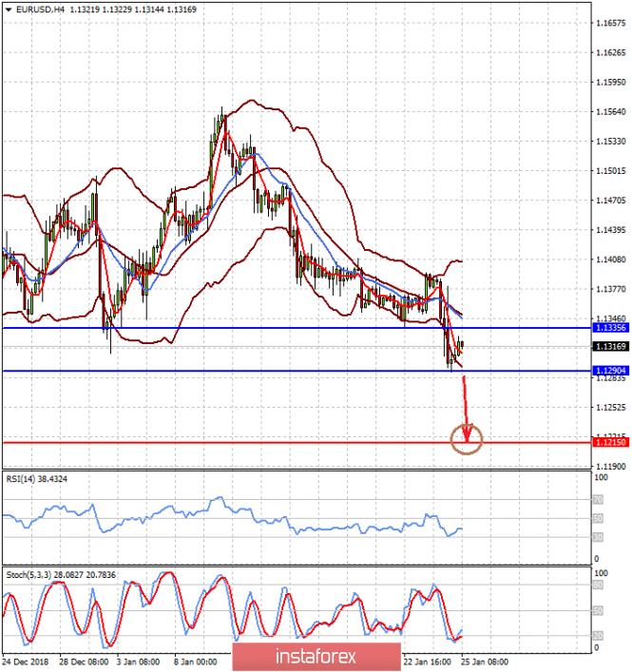This screenshot has width=632, height=672.
Task: Select the blue 1.13356 price label
Action: (609, 327)
